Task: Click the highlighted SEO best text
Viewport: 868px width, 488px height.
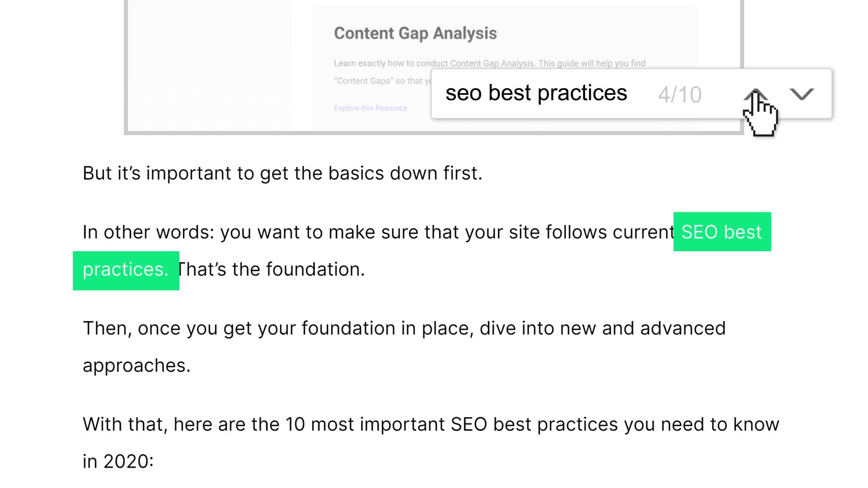Action: [722, 232]
